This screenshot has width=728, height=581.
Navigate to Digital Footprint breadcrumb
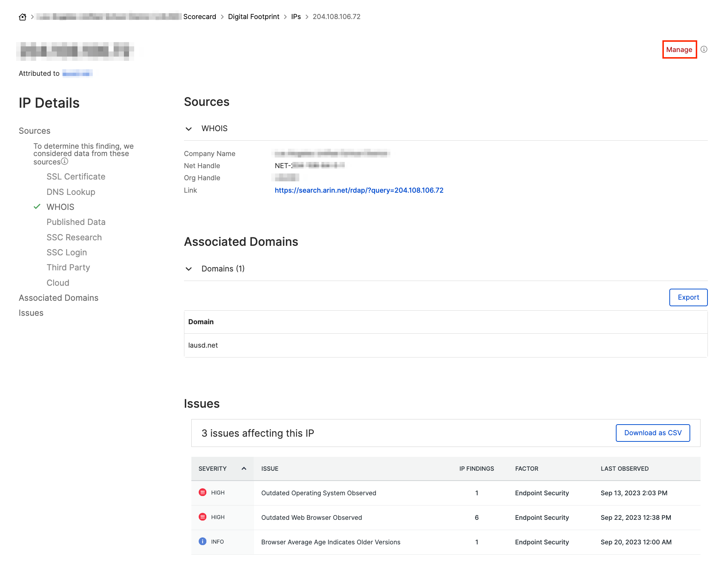pyautogui.click(x=254, y=17)
